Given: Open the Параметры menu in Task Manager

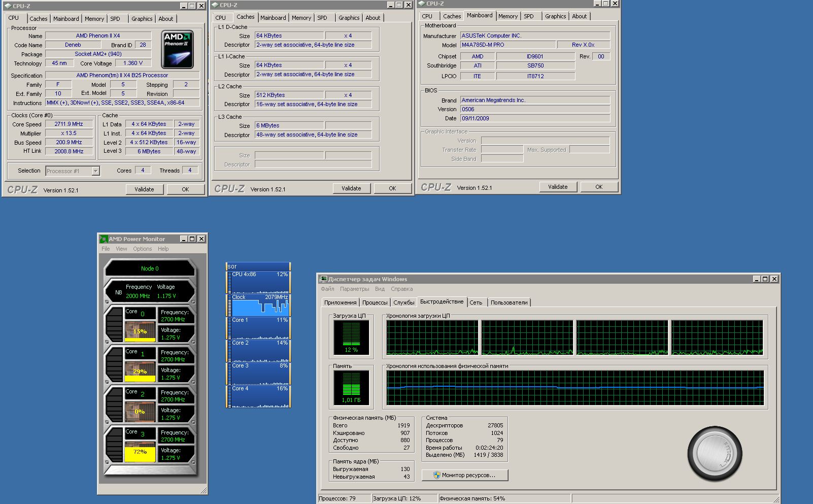Looking at the screenshot, I should (355, 289).
